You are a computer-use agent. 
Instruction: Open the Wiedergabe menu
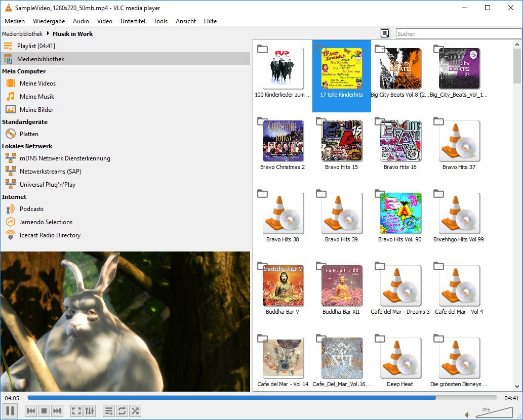point(49,21)
